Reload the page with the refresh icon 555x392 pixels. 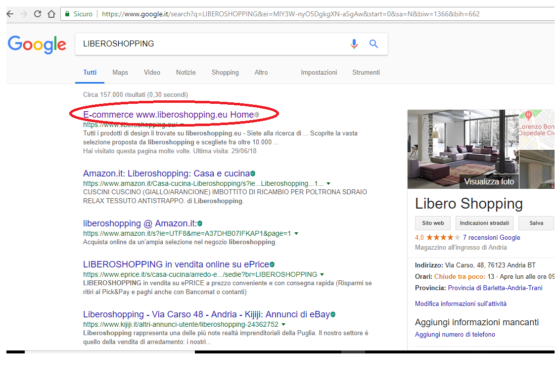38,14
